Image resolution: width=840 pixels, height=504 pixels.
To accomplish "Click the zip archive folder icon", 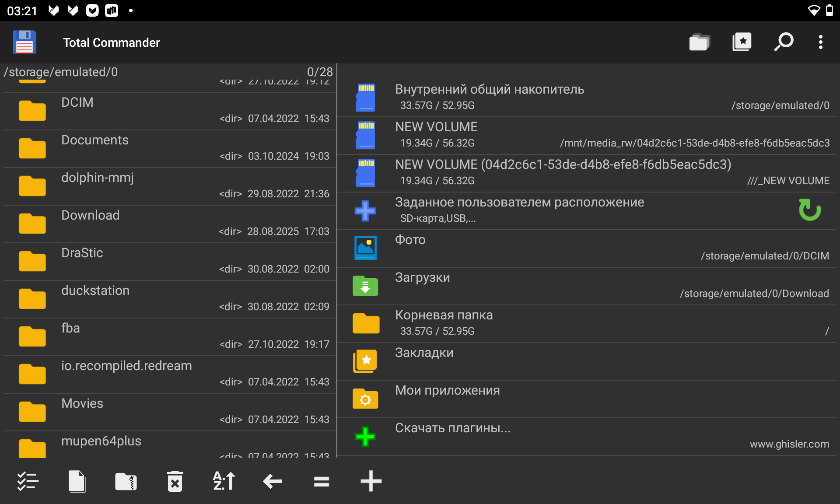I will 126,481.
